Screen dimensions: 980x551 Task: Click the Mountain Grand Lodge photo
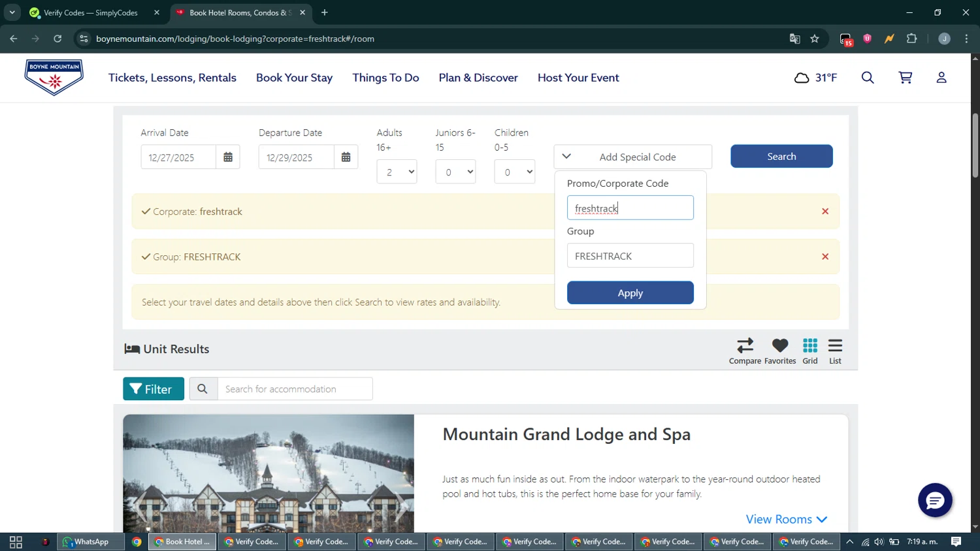(x=269, y=474)
